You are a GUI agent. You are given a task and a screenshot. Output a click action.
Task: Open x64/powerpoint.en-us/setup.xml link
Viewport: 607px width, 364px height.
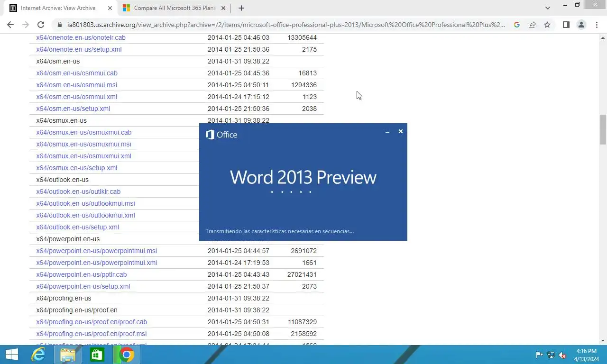coord(83,286)
